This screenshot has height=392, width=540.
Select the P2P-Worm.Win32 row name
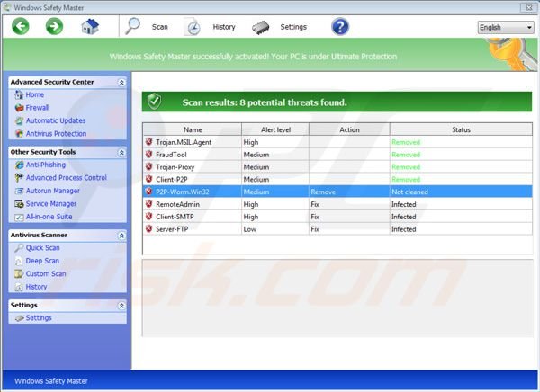pyautogui.click(x=182, y=192)
